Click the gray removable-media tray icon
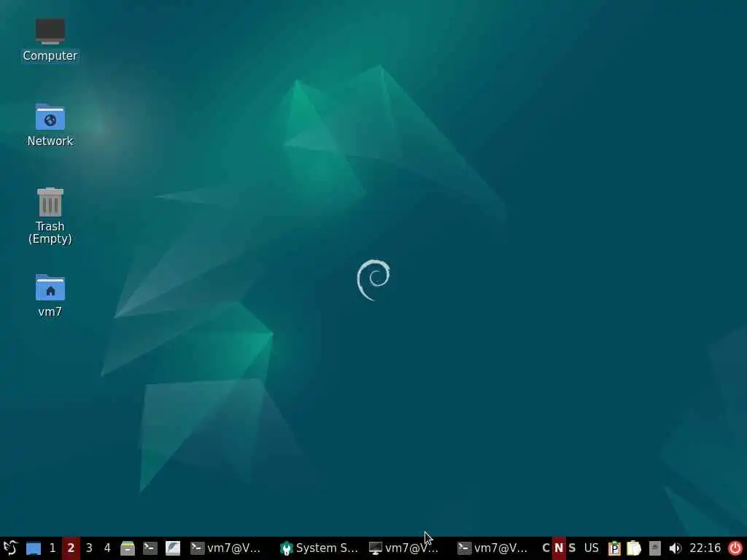This screenshot has height=560, width=747. click(x=655, y=548)
